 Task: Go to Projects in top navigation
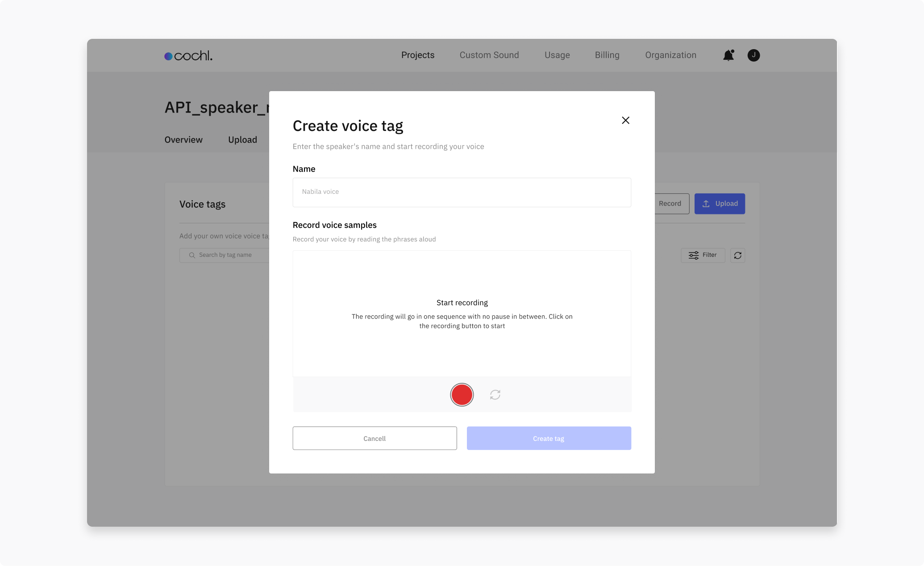417,55
